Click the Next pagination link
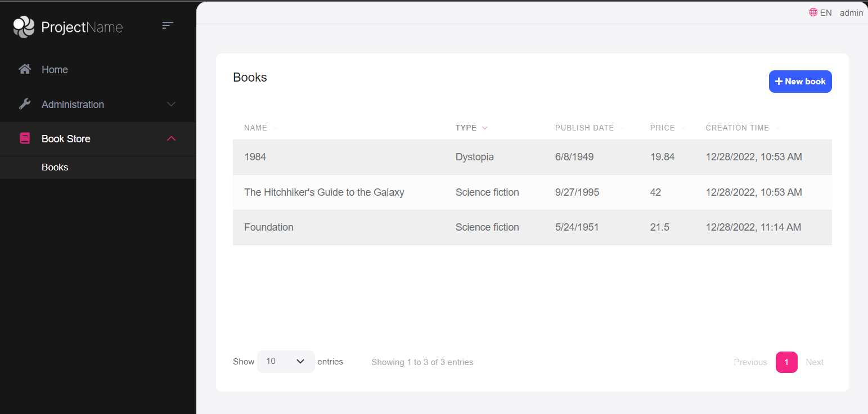This screenshot has height=414, width=868. 814,362
